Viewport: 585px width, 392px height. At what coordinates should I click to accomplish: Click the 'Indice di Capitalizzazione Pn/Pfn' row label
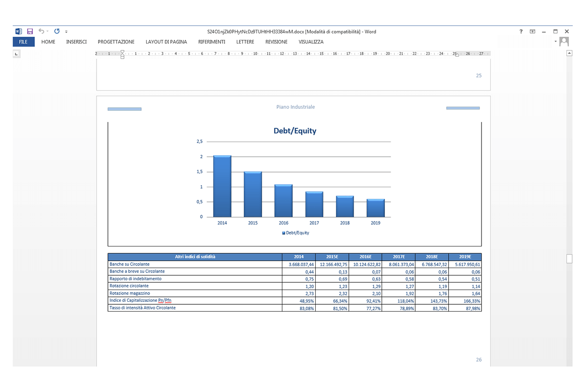[140, 301]
